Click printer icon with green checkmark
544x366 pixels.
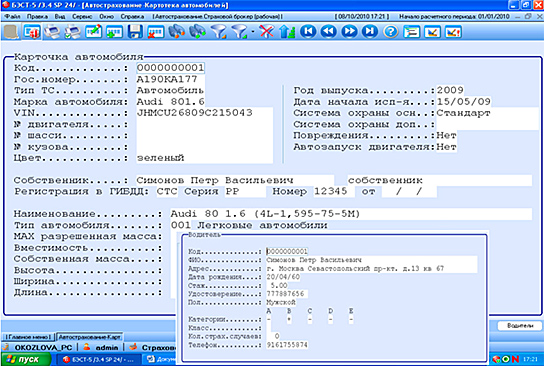click(73, 32)
